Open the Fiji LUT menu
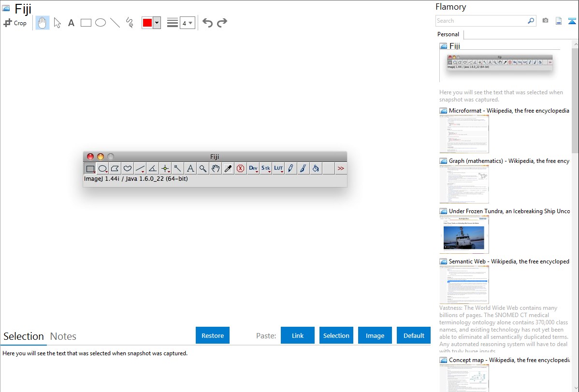This screenshot has width=579, height=392. [278, 169]
